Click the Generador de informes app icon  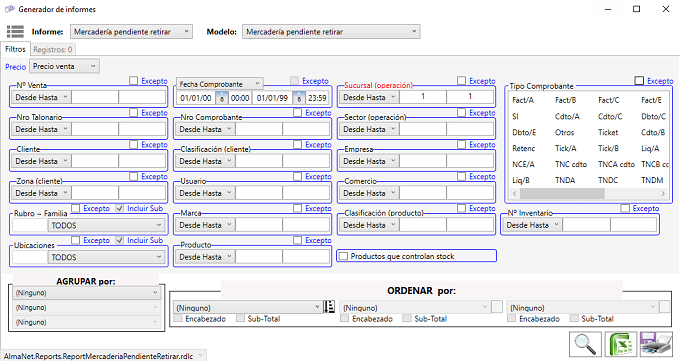(10, 9)
